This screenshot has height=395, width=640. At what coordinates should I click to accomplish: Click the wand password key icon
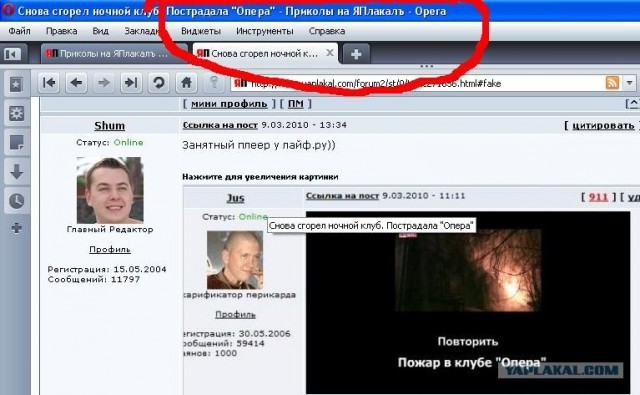(214, 83)
